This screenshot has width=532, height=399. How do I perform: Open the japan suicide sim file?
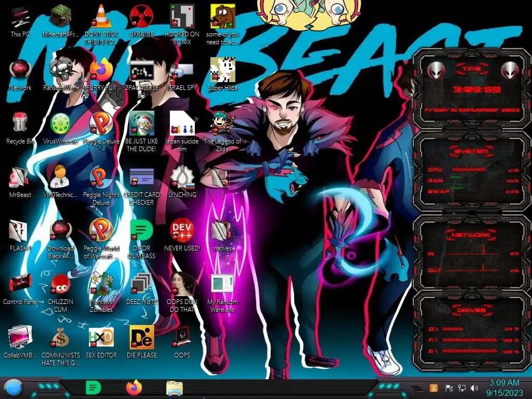click(x=182, y=131)
